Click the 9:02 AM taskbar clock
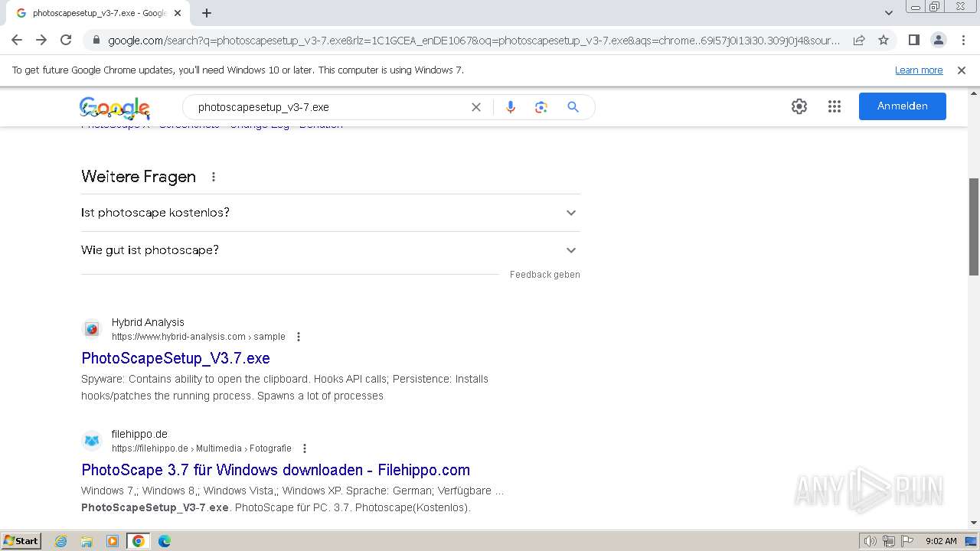Image resolution: width=980 pixels, height=551 pixels. coord(941,541)
